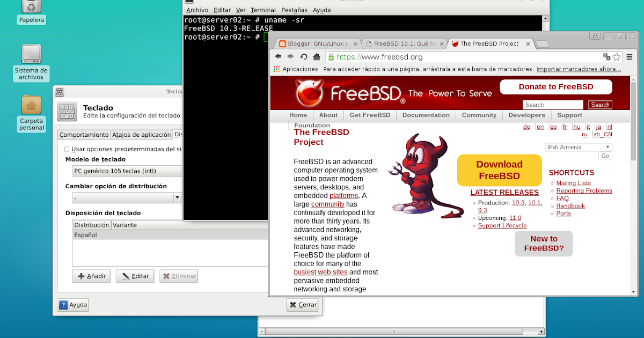Reload the FreeBSD page
This screenshot has height=338, width=644.
click(x=304, y=56)
